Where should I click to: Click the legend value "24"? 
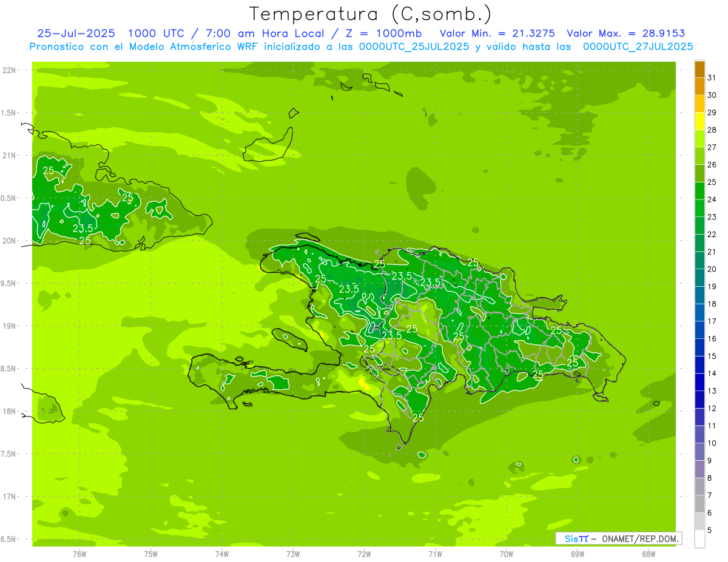[712, 199]
